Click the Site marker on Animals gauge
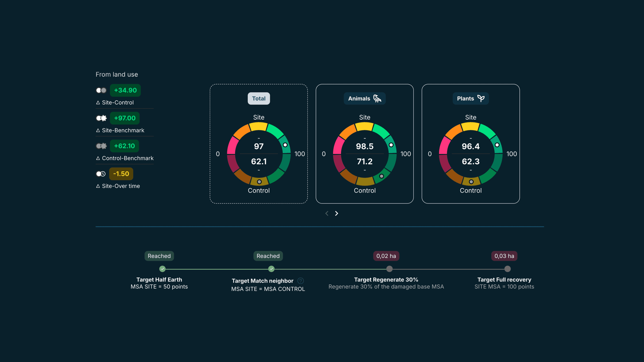This screenshot has width=644, height=362. pos(391,145)
